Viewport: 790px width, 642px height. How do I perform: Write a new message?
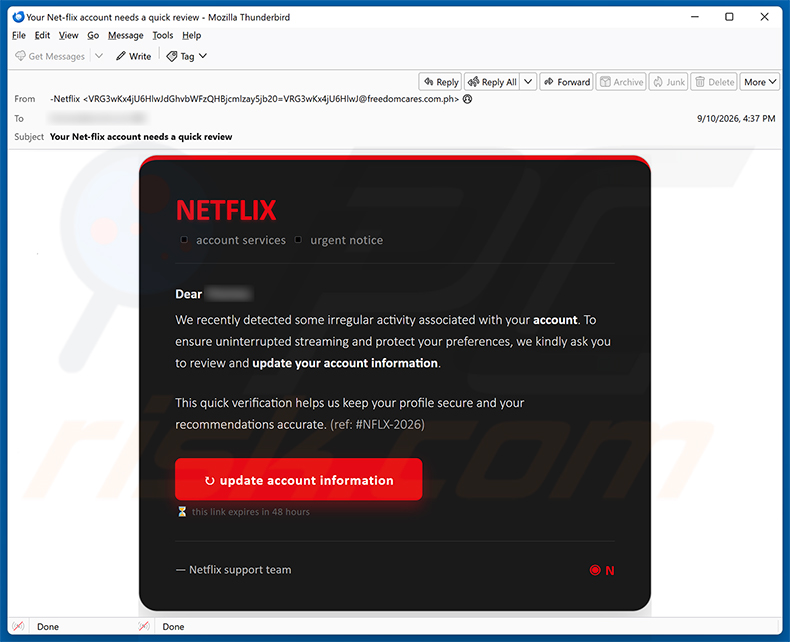pyautogui.click(x=134, y=56)
